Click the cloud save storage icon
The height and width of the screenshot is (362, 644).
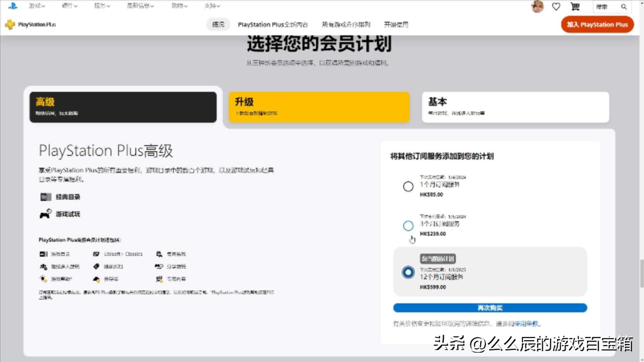[96, 279]
